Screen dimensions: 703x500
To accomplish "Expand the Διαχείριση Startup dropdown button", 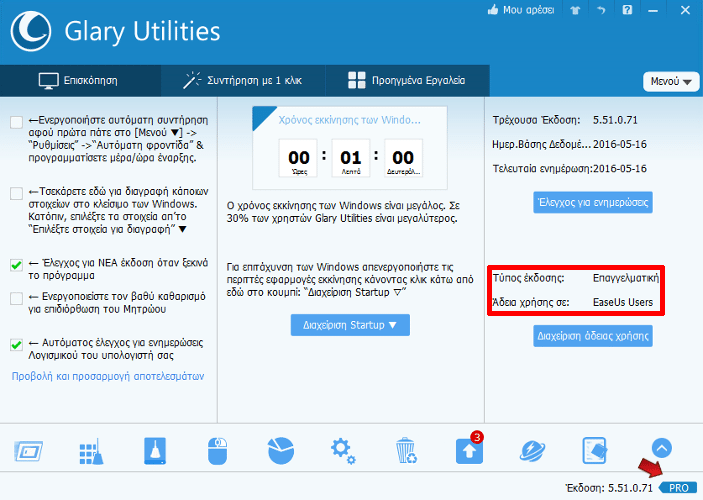I will (x=350, y=325).
